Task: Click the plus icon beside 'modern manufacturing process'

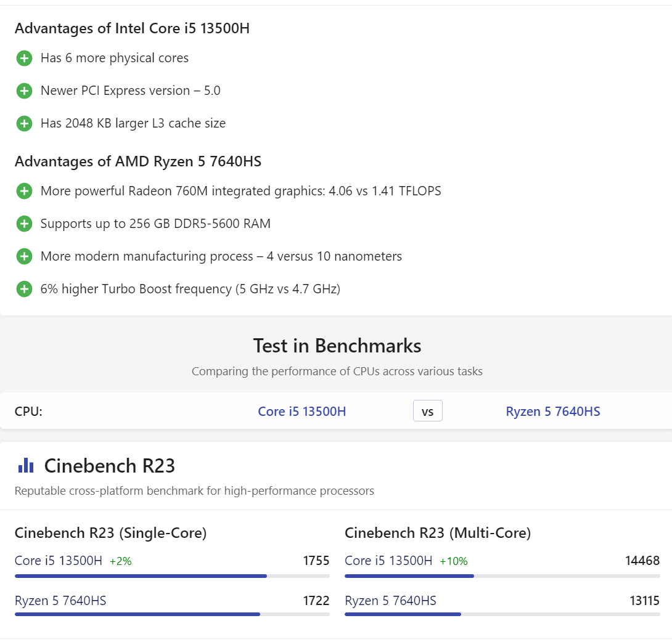Action: [24, 256]
